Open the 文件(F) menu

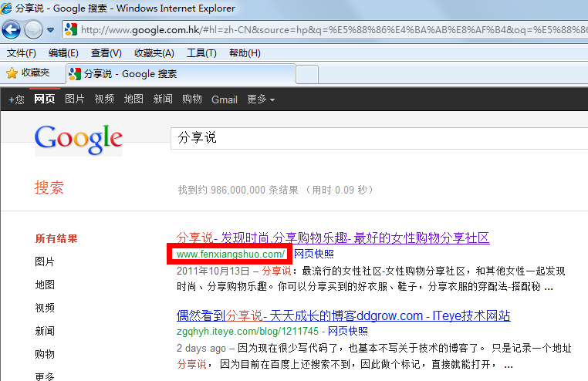pos(22,53)
